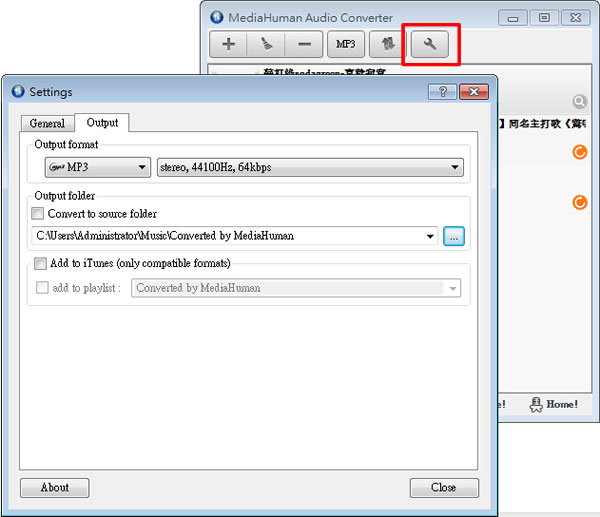Click the browse folder ellipsis button

click(x=454, y=236)
